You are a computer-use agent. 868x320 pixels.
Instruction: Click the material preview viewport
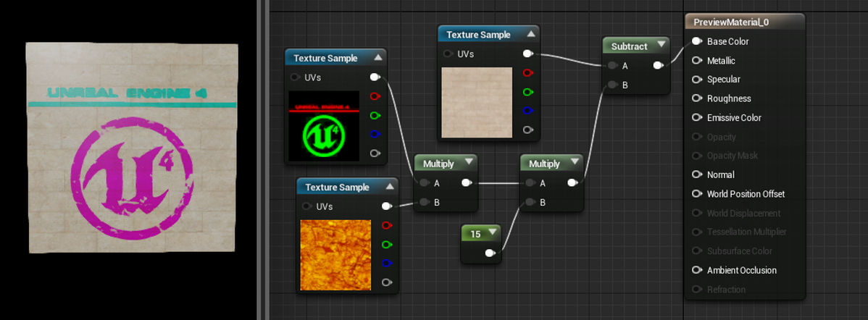pyautogui.click(x=132, y=148)
